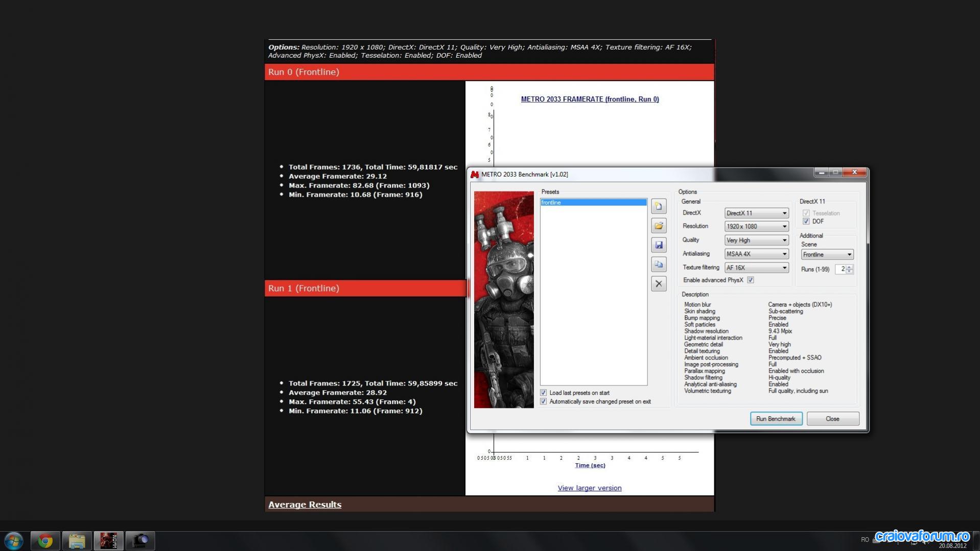Decrease the Runs count with down arrow

pyautogui.click(x=849, y=272)
